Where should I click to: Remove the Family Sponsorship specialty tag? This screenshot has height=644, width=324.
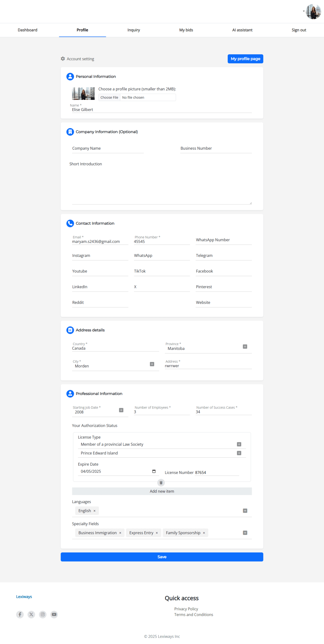[204, 533]
